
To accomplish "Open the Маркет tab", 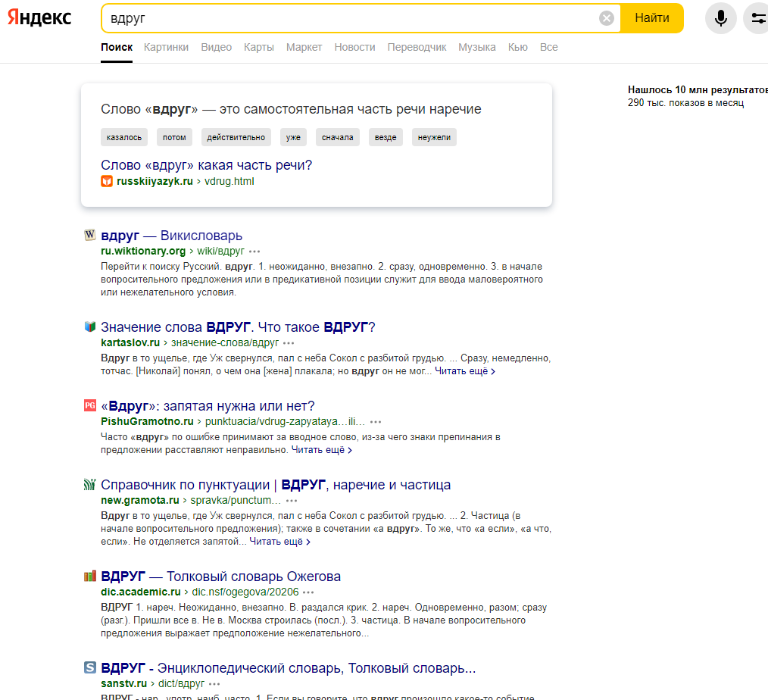I will [x=304, y=48].
